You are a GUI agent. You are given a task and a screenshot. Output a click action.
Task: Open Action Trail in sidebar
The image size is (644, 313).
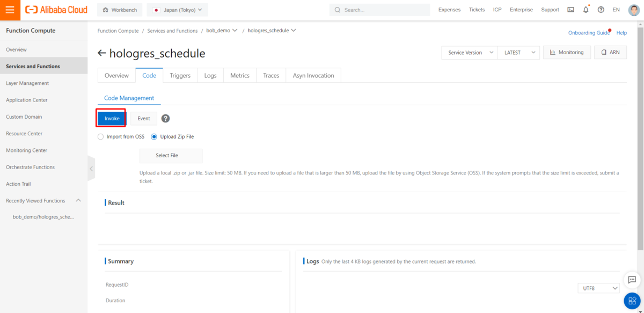coord(43,184)
